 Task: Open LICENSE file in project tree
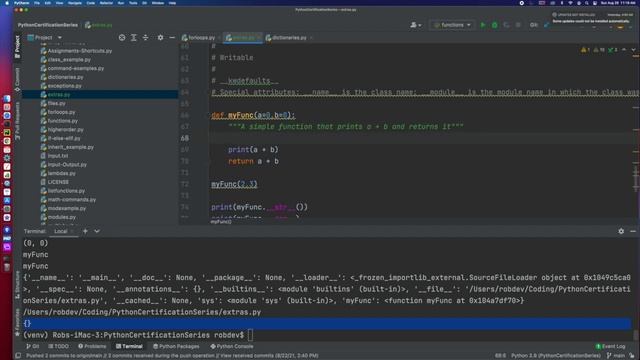(x=55, y=182)
